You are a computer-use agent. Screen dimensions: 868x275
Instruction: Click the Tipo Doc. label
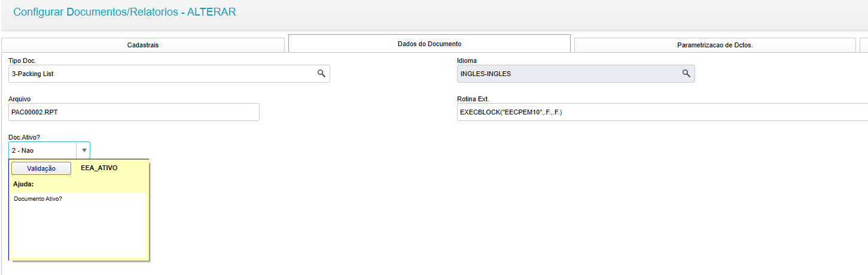click(x=23, y=61)
